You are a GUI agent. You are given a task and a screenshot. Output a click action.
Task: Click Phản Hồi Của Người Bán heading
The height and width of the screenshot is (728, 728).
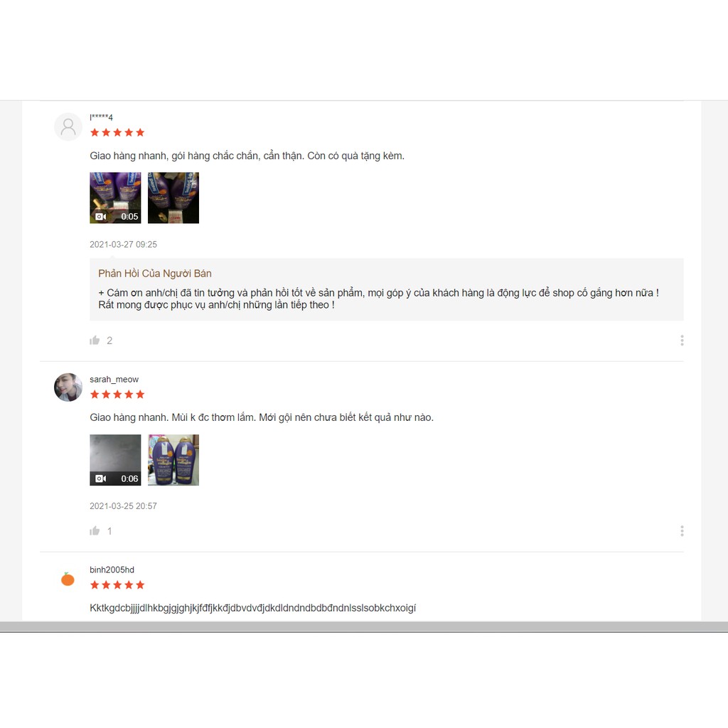(x=154, y=274)
